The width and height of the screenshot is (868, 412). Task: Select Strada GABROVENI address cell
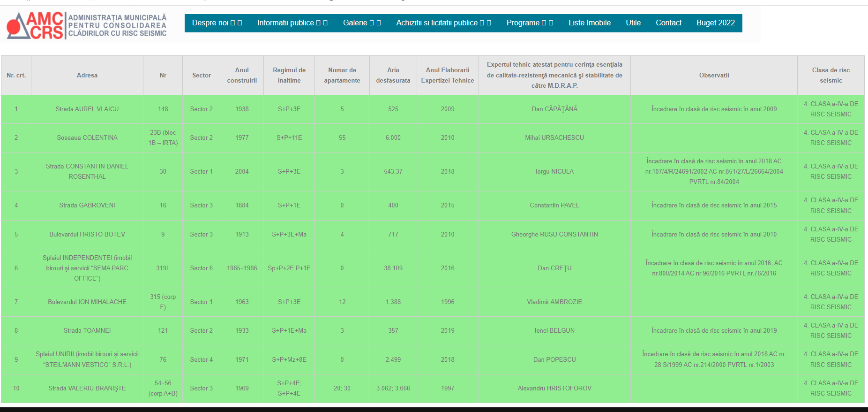tap(87, 205)
